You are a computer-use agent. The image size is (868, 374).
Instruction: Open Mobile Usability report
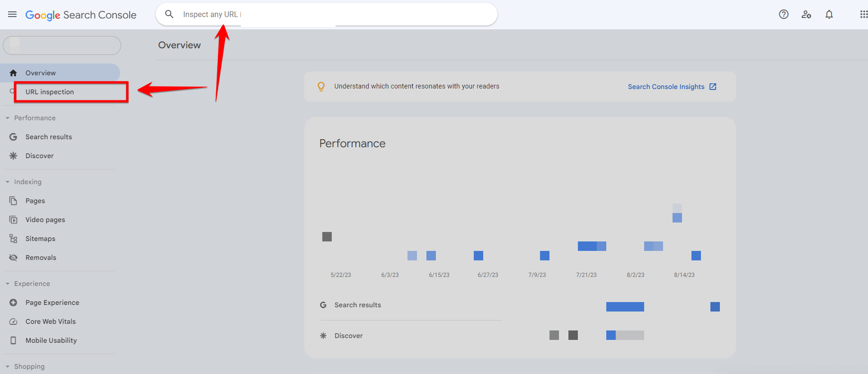(51, 340)
